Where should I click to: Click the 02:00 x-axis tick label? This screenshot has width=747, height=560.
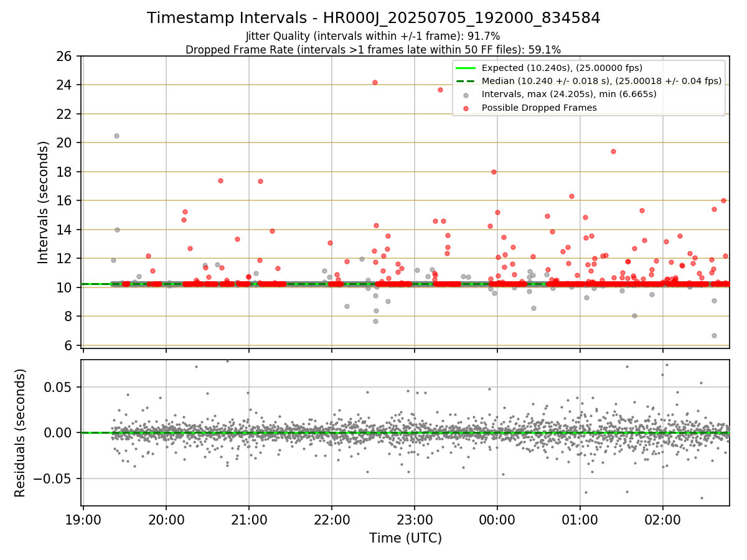click(x=663, y=520)
